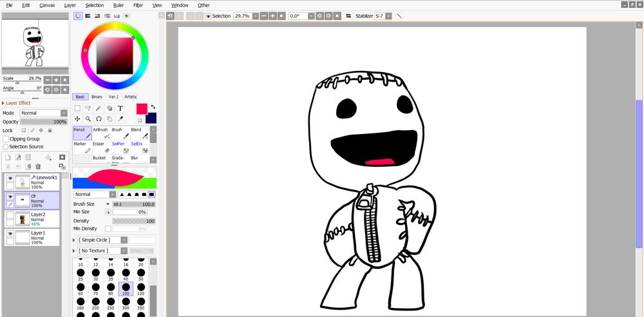Toggle Lock transparency on layer

click(x=23, y=130)
